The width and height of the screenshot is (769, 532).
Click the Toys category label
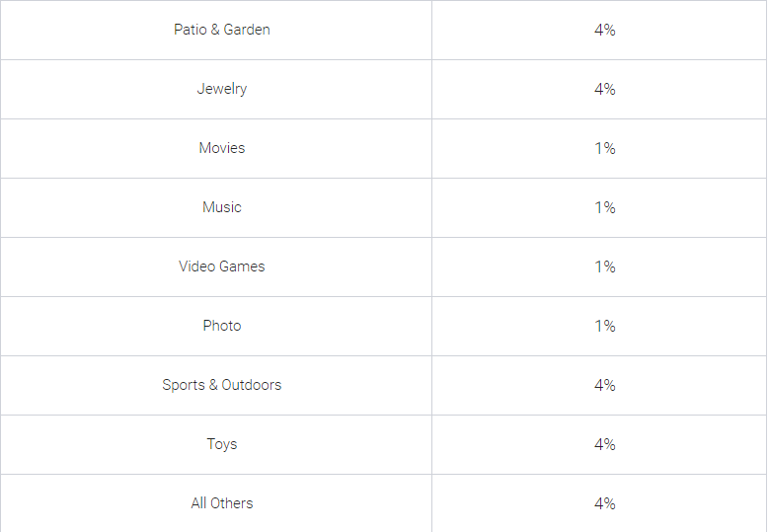tap(222, 444)
